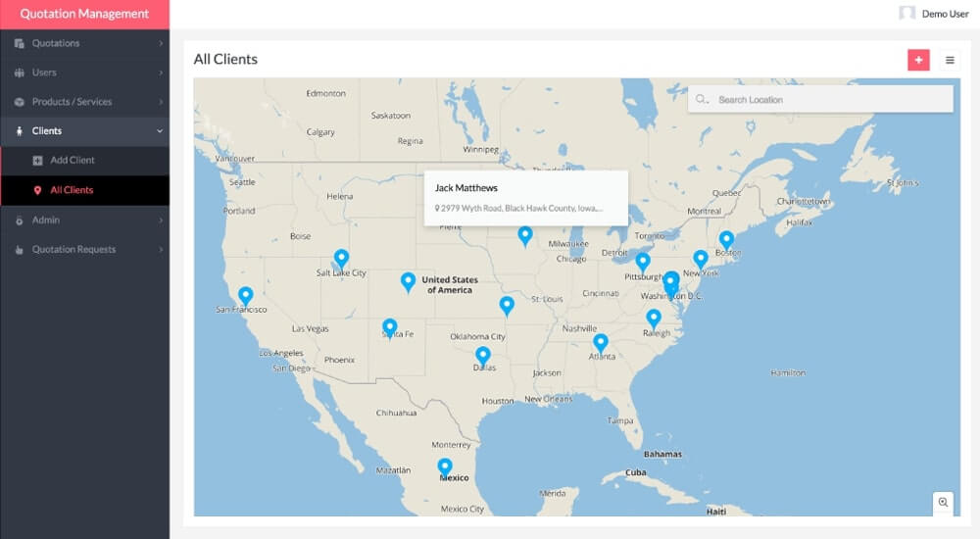Select the map pin at Salt Lake City
Screen dimensions: 980x539
[x=341, y=258]
